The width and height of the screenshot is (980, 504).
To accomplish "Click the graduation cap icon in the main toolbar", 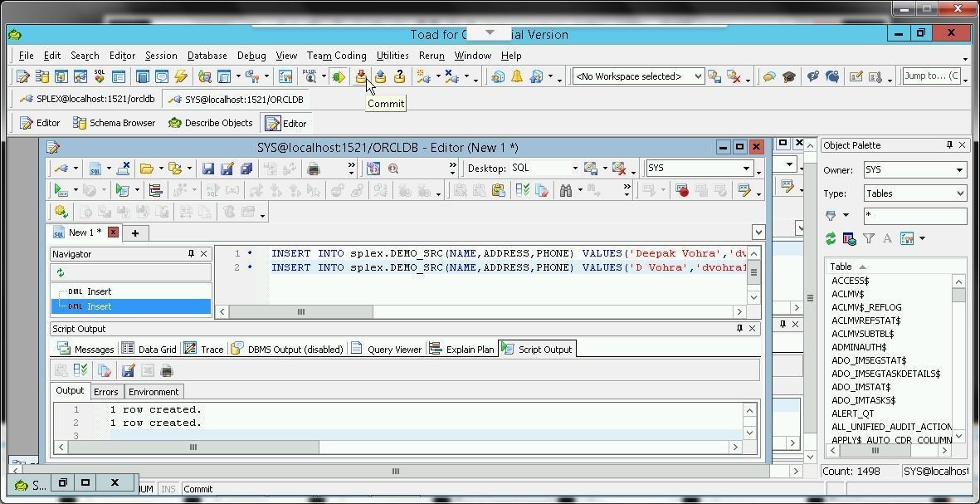I will pos(789,76).
